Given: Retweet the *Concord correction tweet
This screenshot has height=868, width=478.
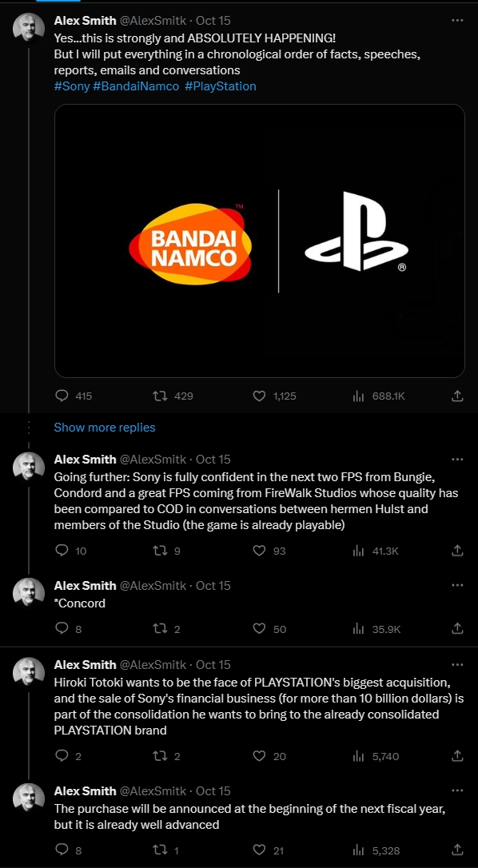Looking at the screenshot, I should click(160, 629).
